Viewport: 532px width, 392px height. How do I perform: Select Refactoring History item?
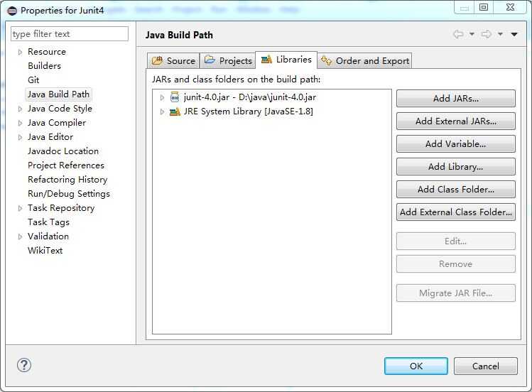(x=67, y=180)
